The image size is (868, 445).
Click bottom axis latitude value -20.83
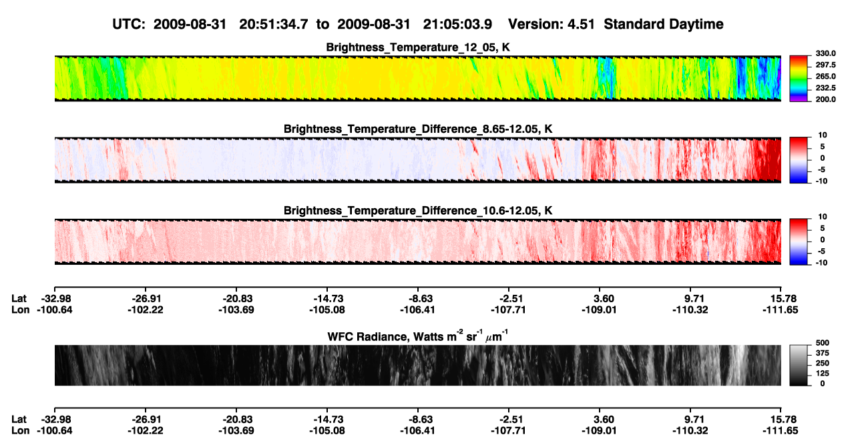(236, 419)
